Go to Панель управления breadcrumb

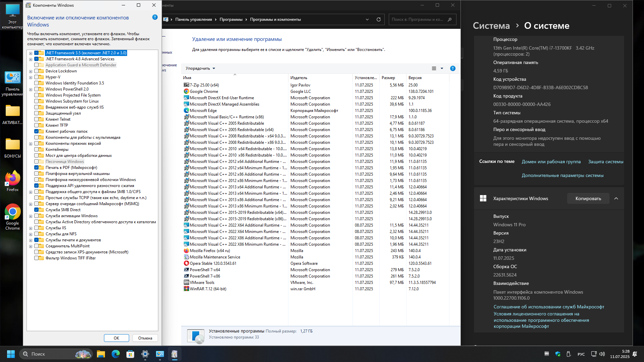click(194, 19)
